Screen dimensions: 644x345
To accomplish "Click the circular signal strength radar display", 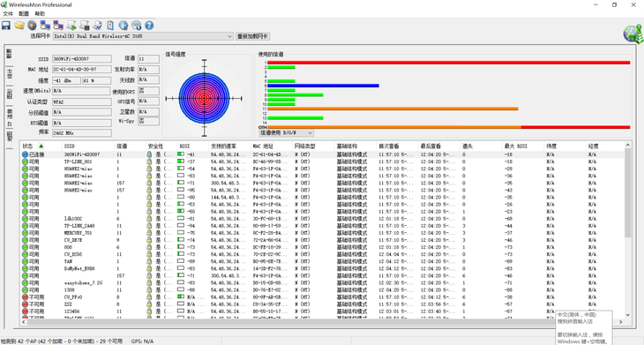I will click(x=204, y=98).
